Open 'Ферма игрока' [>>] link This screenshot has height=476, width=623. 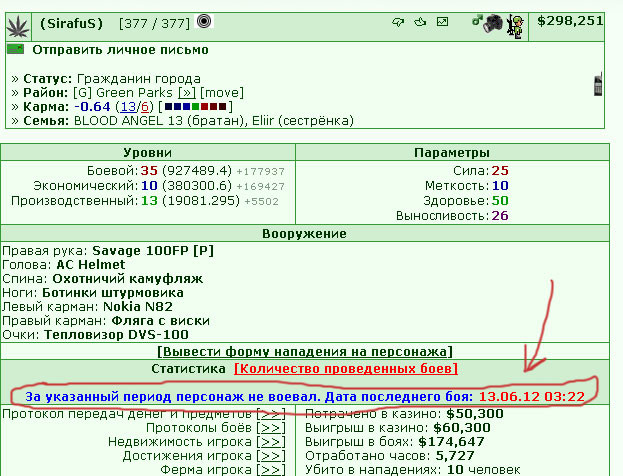tap(271, 470)
